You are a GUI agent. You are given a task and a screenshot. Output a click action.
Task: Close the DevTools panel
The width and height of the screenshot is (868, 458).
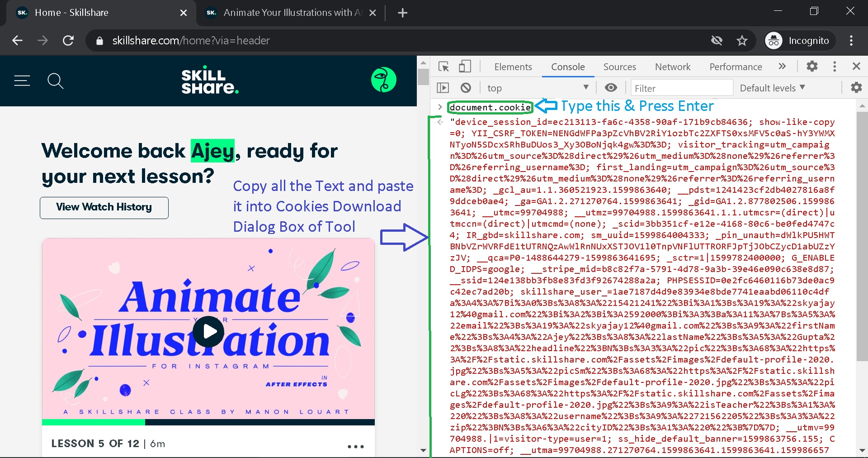pos(856,67)
